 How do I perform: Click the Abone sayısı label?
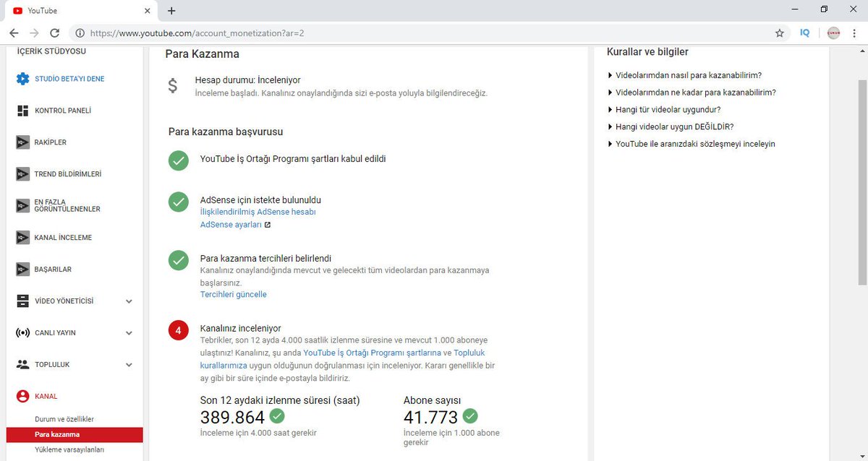pos(432,400)
